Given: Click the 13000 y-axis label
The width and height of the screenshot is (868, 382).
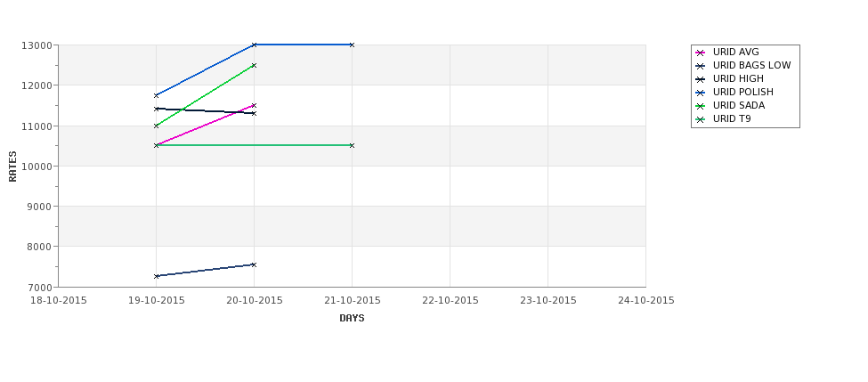Looking at the screenshot, I should [x=37, y=45].
